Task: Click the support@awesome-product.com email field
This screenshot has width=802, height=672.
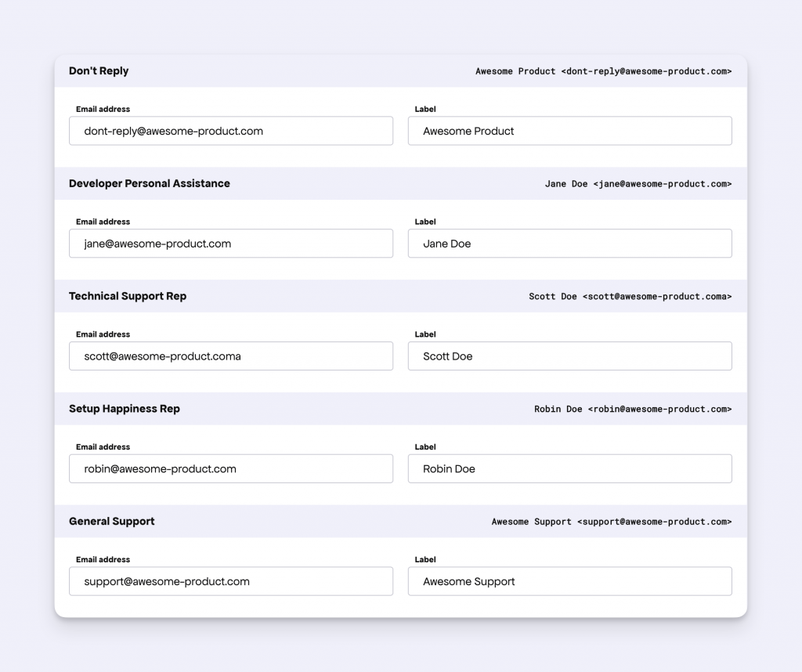Action: pos(231,581)
